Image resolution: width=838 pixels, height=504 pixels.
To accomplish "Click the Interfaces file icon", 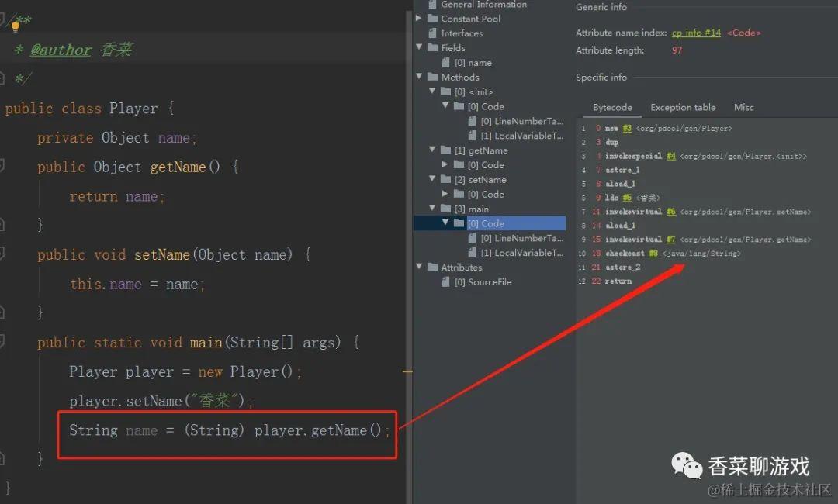I will 432,33.
